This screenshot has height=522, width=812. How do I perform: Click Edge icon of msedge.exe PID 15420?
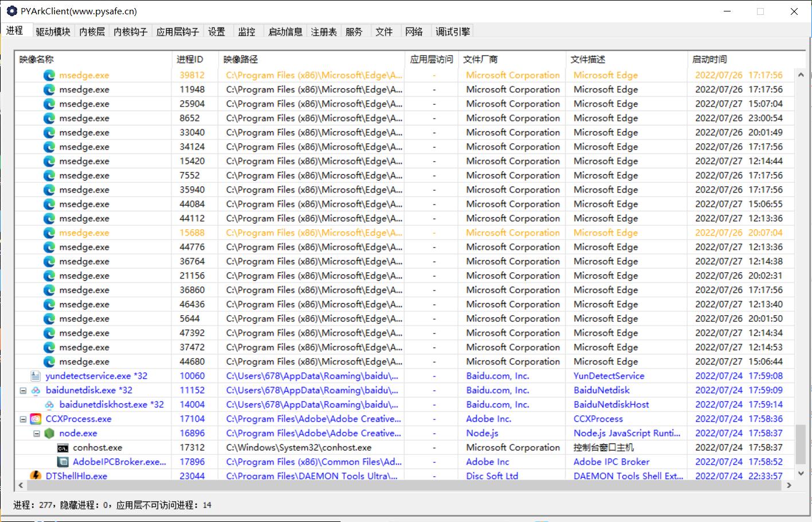[49, 161]
